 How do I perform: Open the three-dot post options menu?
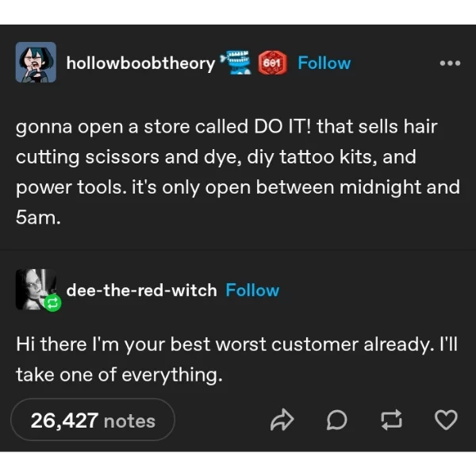(450, 63)
